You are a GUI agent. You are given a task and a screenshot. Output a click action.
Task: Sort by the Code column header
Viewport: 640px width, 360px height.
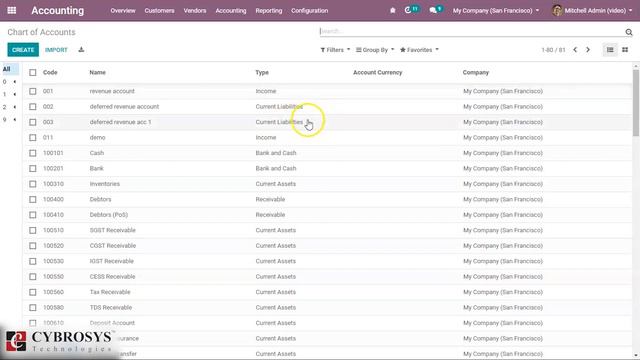pyautogui.click(x=50, y=73)
